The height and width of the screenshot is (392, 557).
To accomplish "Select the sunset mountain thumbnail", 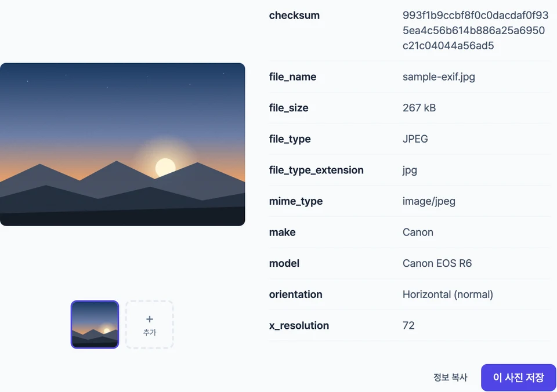I will point(95,325).
